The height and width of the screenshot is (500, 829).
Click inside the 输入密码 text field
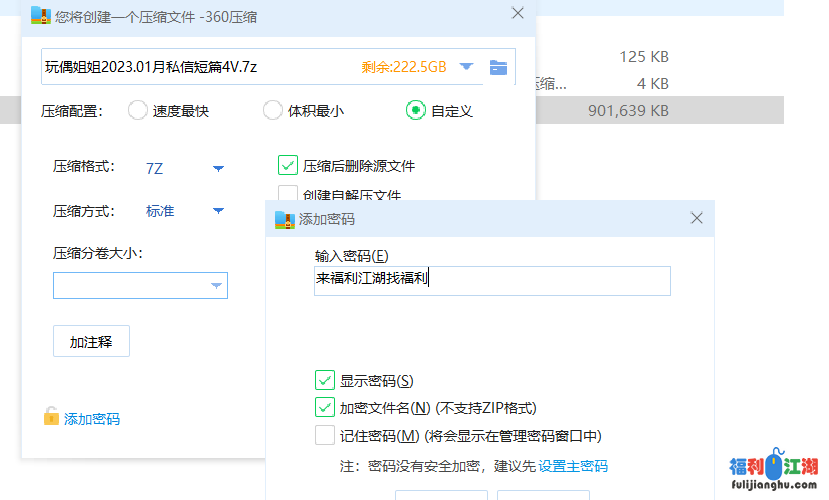tap(491, 281)
